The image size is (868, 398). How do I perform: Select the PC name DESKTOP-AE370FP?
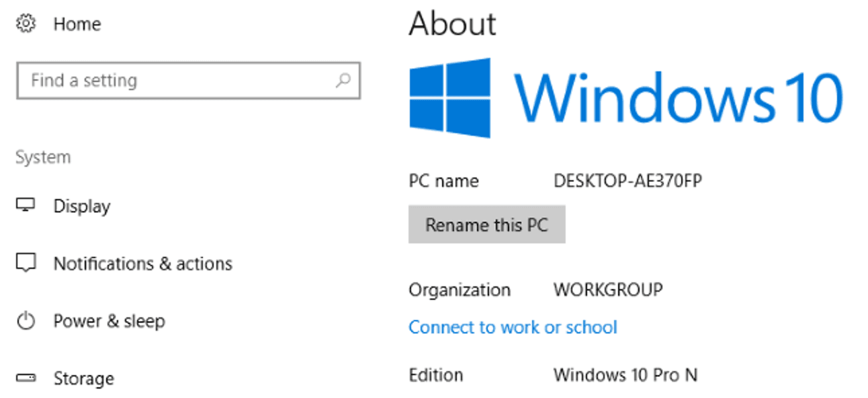628,181
